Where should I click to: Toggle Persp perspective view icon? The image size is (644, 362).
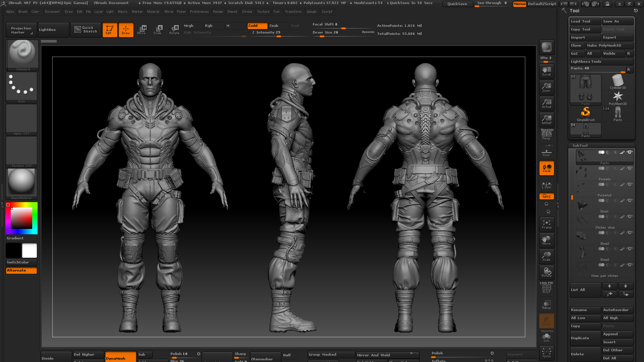[546, 135]
